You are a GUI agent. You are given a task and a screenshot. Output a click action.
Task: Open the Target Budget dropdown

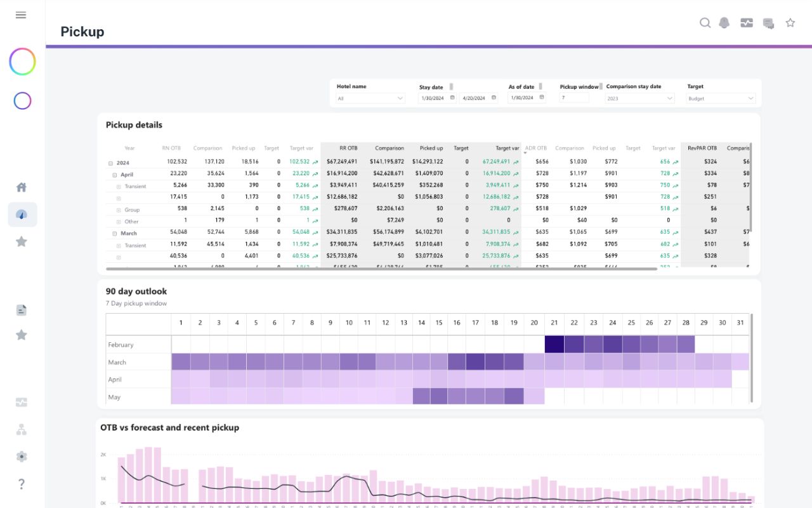point(721,98)
